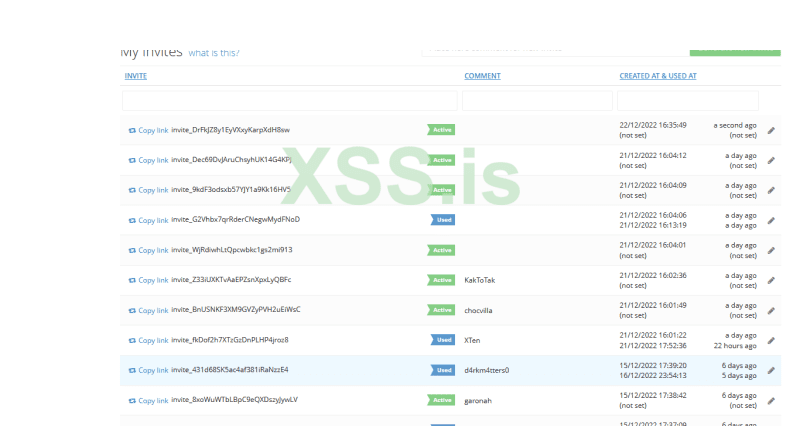Click the Used badge in the XTen row
The height and width of the screenshot is (426, 800).
point(443,340)
